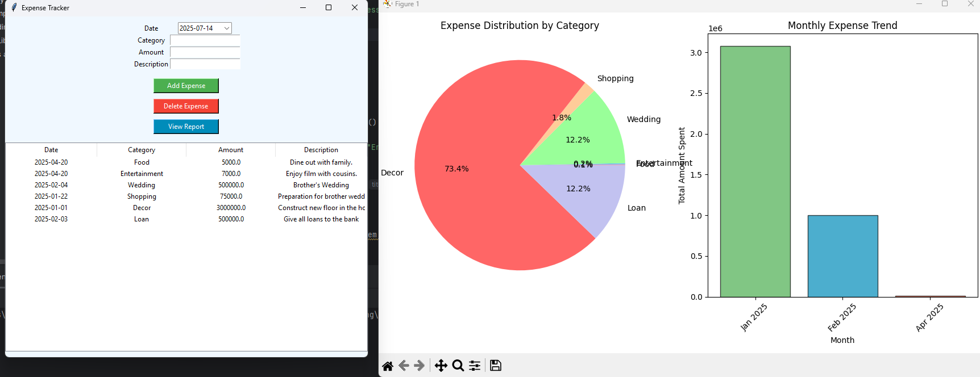This screenshot has height=377, width=980.
Task: Go forward to next view arrow
Action: pyautogui.click(x=420, y=366)
